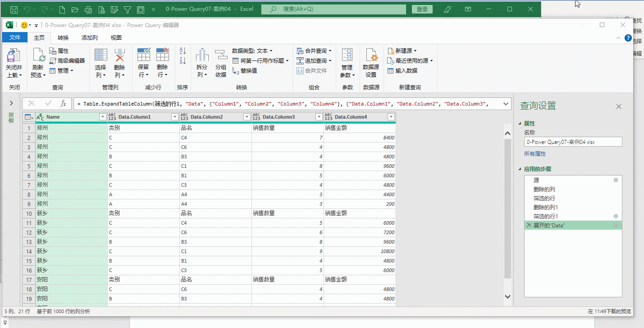
Task: Click the Refresh Preview (刷新预览) icon
Action: tap(38, 55)
